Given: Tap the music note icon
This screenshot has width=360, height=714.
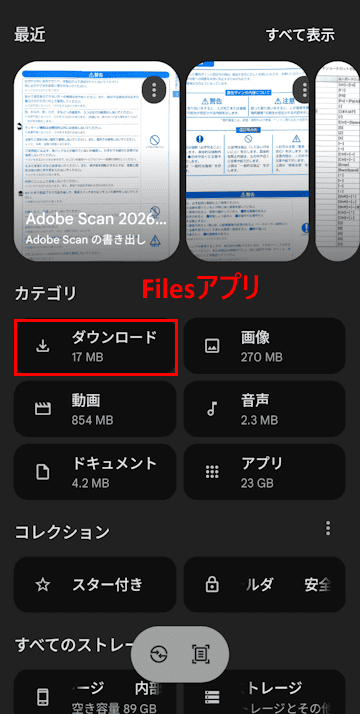Looking at the screenshot, I should coord(211,409).
